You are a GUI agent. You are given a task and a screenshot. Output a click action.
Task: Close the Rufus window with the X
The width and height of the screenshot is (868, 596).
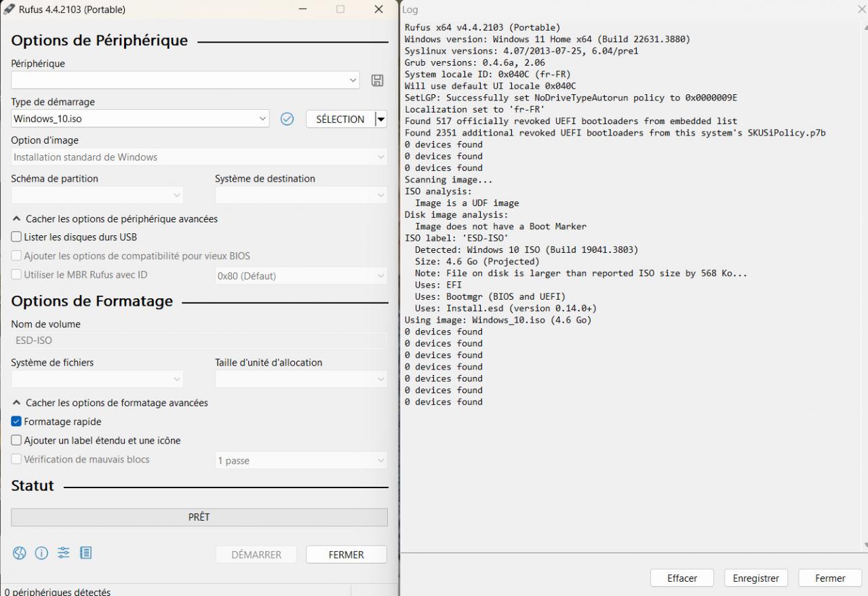click(x=378, y=9)
